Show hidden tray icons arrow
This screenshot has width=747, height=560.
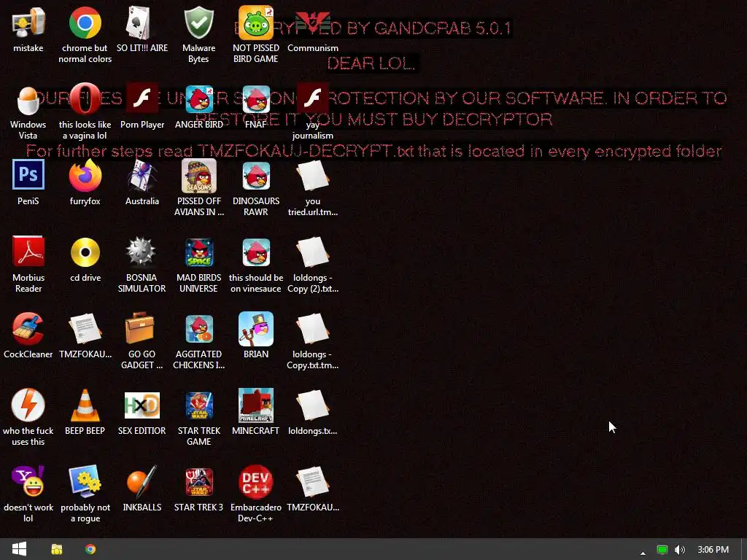pos(643,553)
